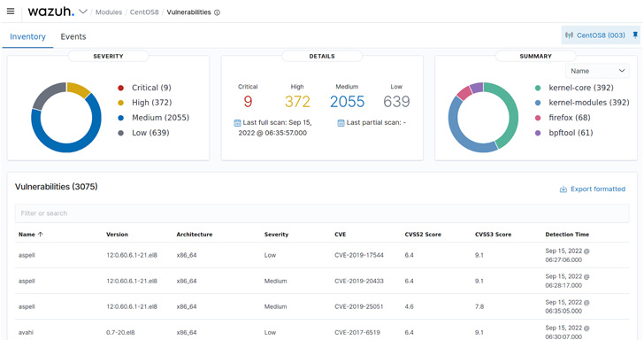This screenshot has width=644, height=340.
Task: Sort by the Architecture column header
Action: [x=195, y=235]
